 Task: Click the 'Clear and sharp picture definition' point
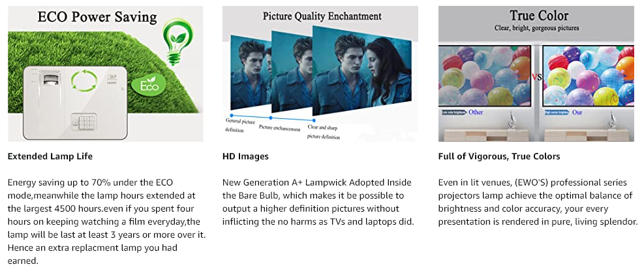314,120
